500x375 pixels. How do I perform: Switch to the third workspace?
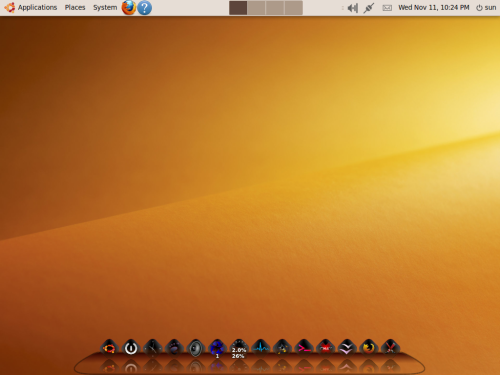click(275, 8)
